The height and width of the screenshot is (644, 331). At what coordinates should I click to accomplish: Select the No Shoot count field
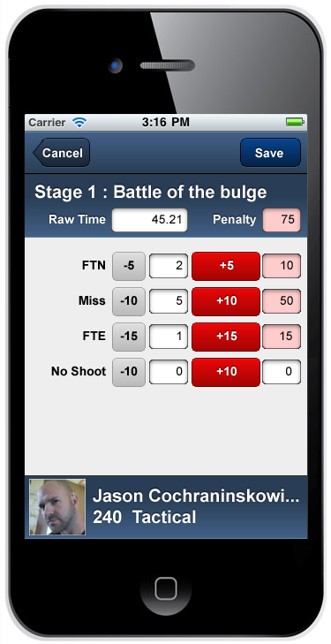coord(169,372)
